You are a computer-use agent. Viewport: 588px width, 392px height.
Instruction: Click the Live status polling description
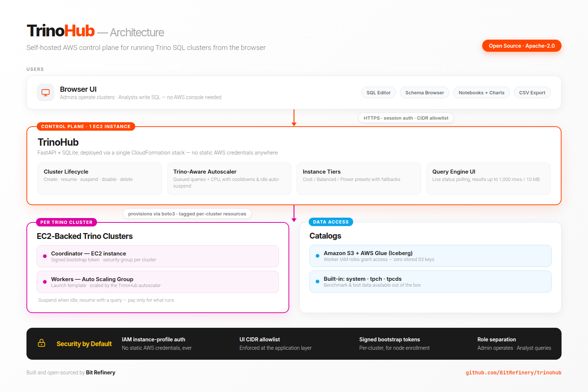point(486,179)
